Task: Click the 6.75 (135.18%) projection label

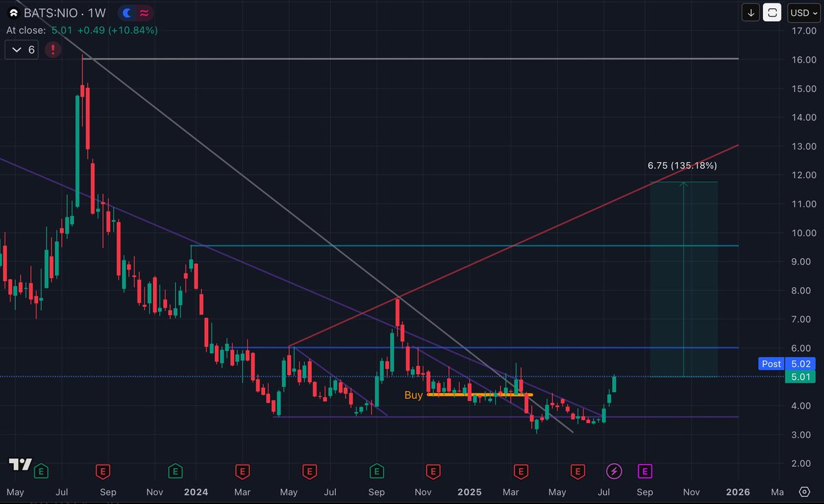Action: pos(683,165)
